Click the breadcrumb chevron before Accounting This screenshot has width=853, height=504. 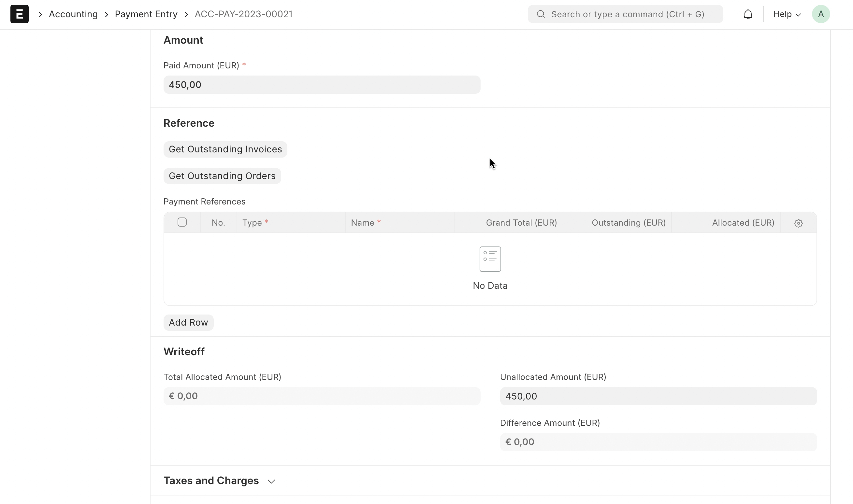(40, 14)
